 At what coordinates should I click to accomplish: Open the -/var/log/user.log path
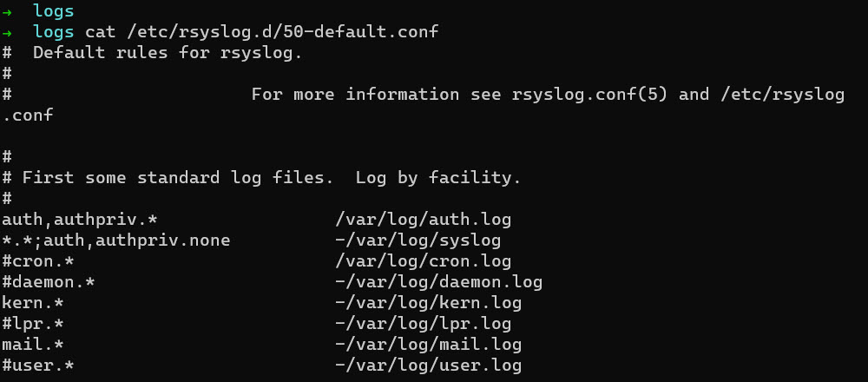[428, 366]
